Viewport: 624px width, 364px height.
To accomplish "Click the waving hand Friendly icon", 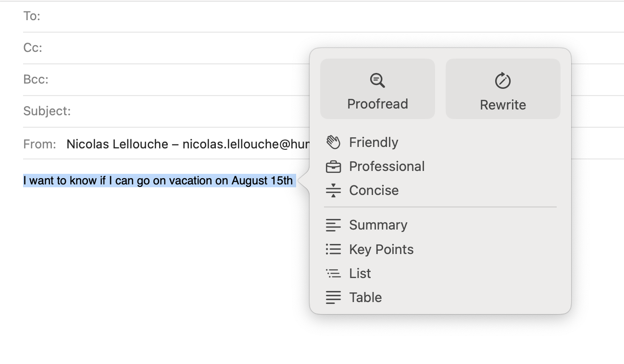I will tap(333, 143).
